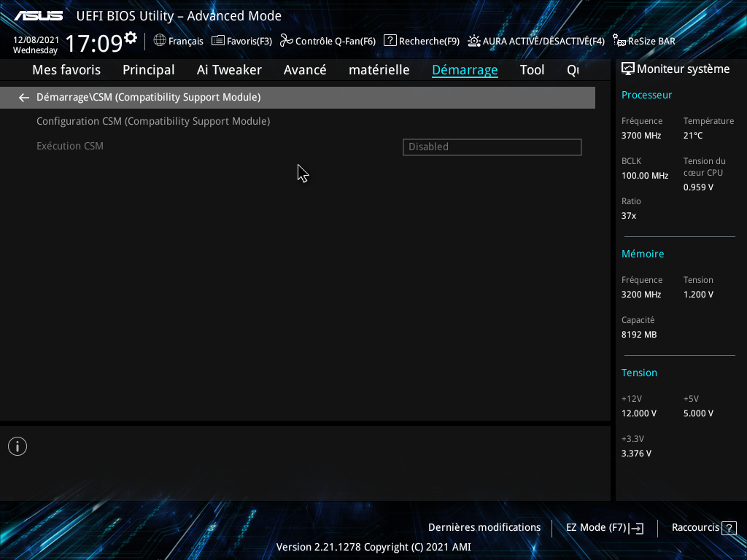The height and width of the screenshot is (560, 747).
Task: Change language via Français button
Action: (x=186, y=42)
